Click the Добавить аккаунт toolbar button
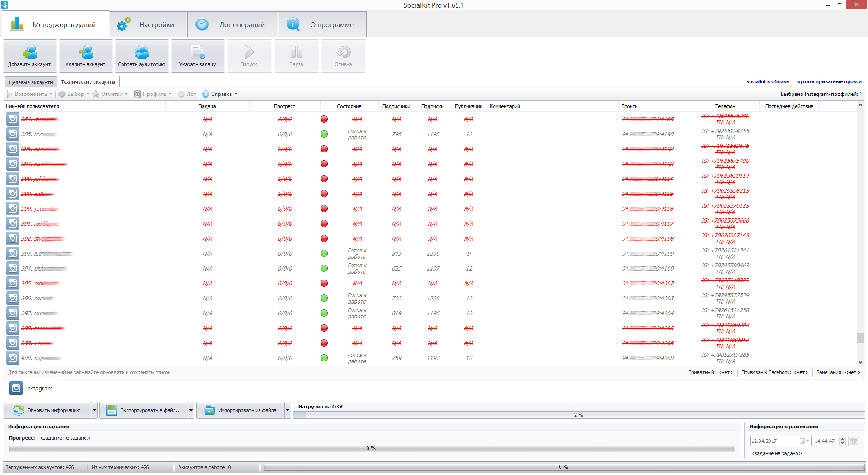Viewport: 868px width, 475px height. [30, 56]
